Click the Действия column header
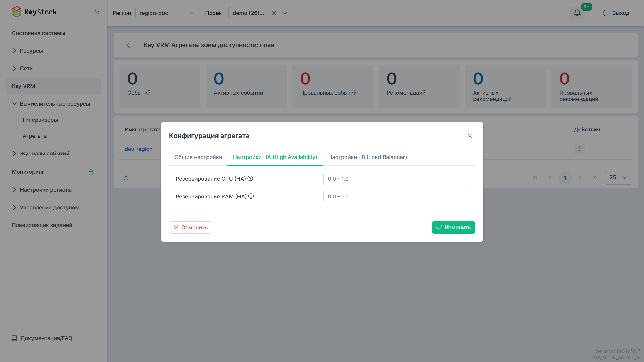This screenshot has height=362, width=644. pos(587,130)
